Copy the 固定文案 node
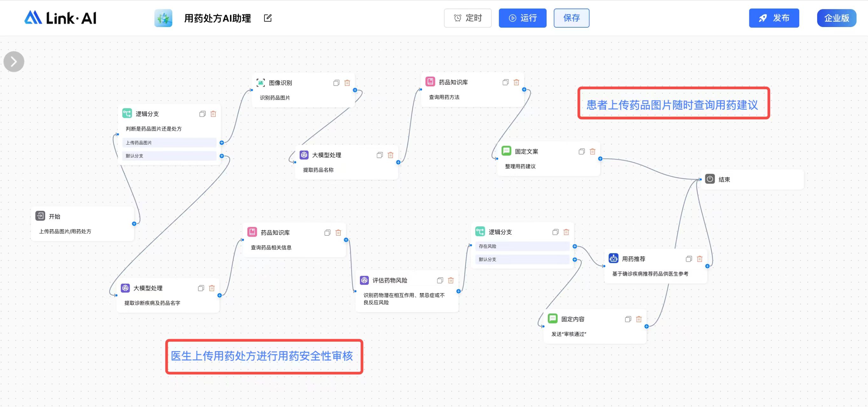 pyautogui.click(x=582, y=152)
